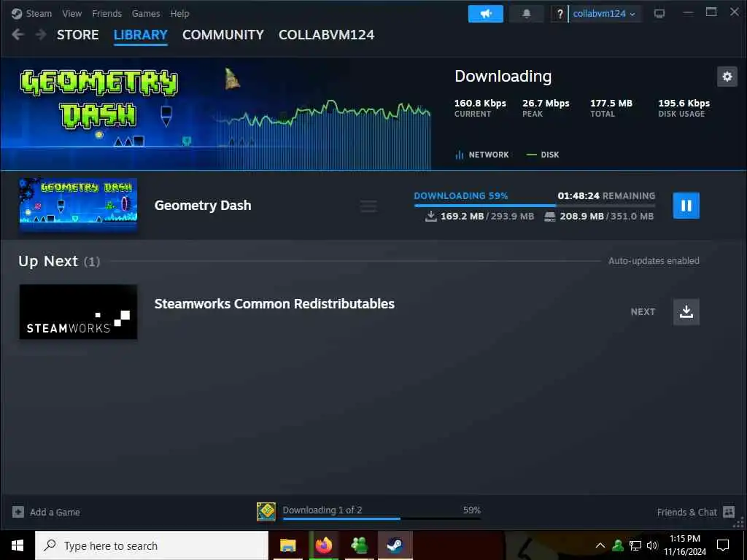This screenshot has width=747, height=560.
Task: Toggle the NETWORK graph legend
Action: click(482, 155)
